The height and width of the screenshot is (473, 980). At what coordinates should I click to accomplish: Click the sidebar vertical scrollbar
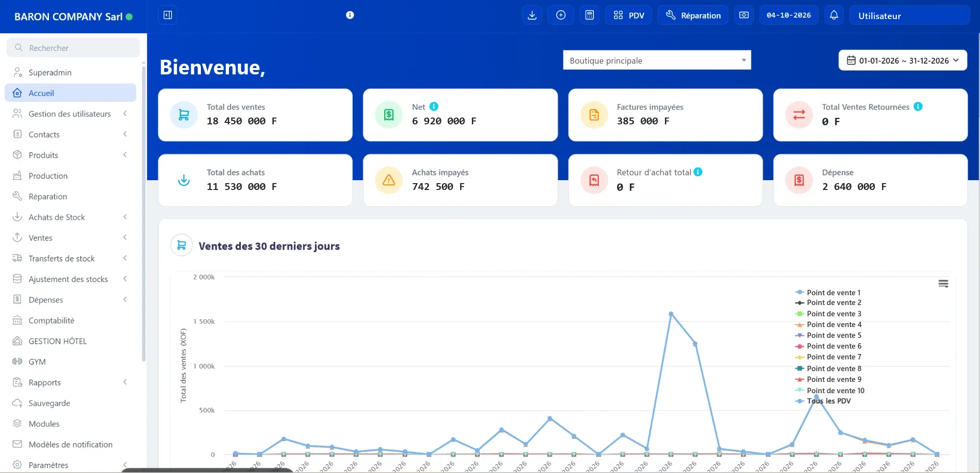(x=144, y=213)
